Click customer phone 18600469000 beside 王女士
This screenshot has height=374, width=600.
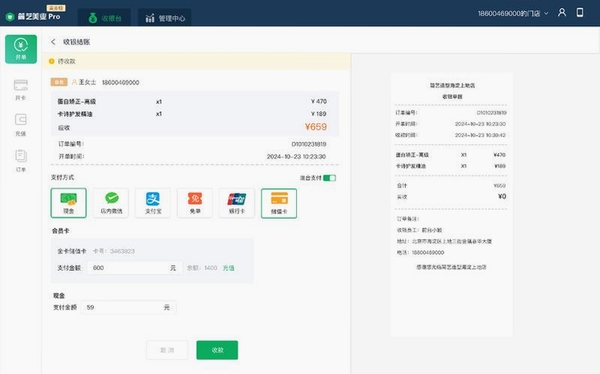click(121, 82)
